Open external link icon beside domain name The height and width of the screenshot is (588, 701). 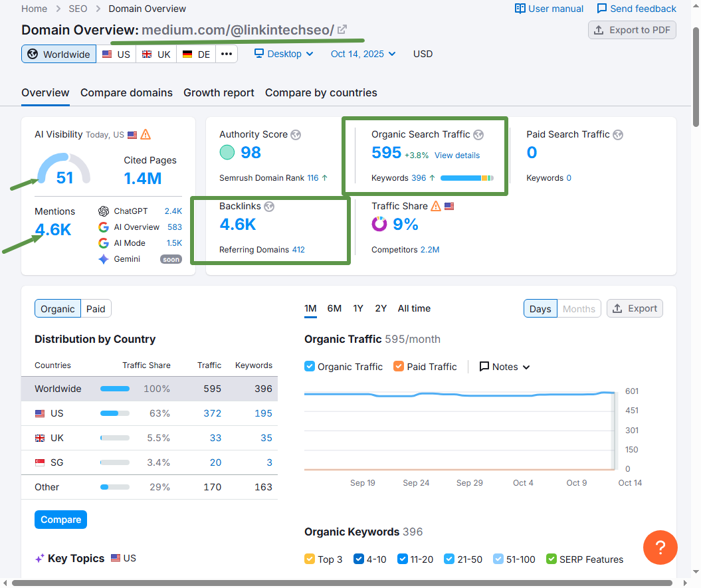(x=342, y=30)
